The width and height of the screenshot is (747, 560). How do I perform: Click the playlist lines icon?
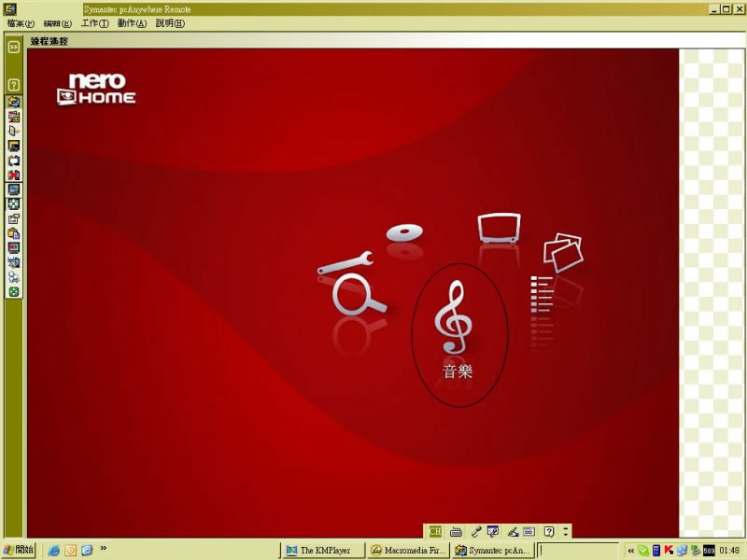(x=542, y=297)
